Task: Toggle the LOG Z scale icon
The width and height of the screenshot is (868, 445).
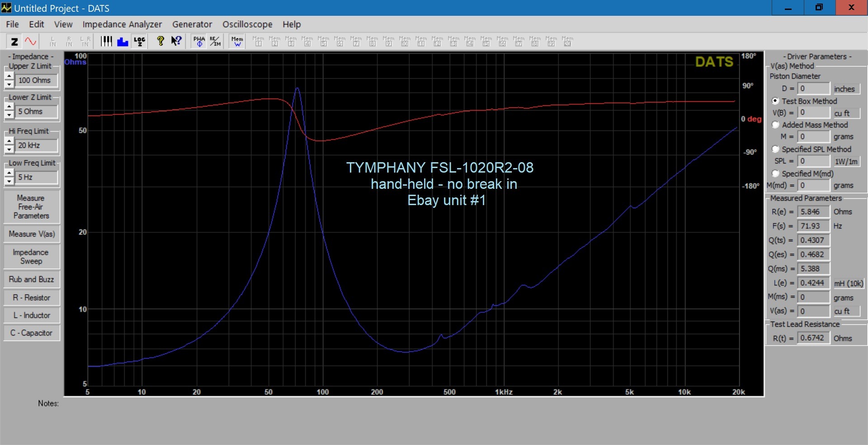Action: (139, 42)
